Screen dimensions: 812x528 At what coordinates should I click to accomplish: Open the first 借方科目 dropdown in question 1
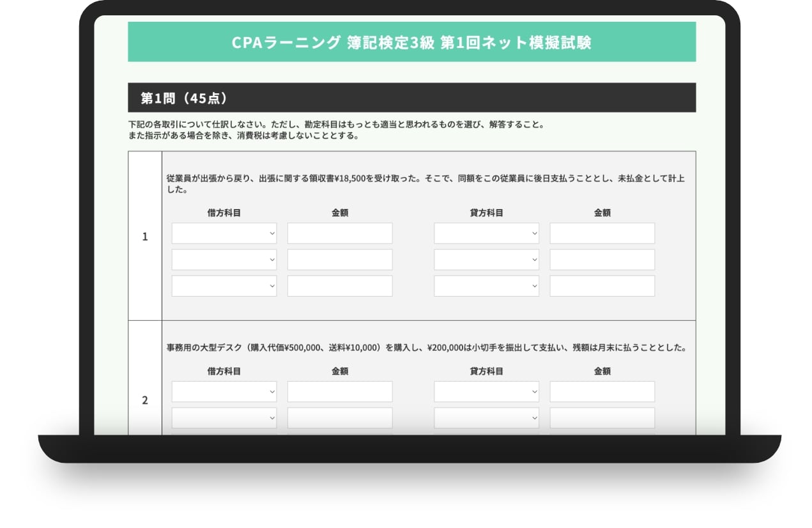click(x=224, y=233)
